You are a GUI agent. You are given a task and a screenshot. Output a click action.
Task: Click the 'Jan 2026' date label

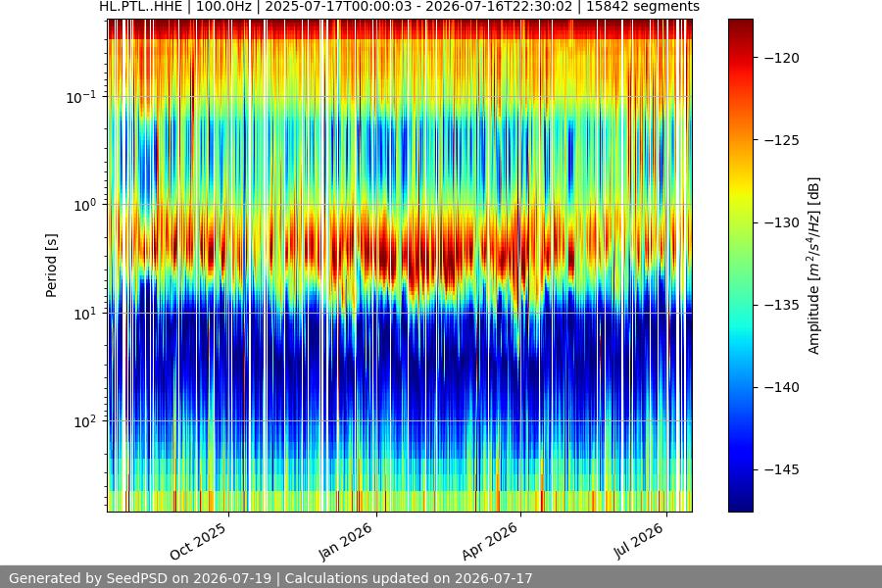pyautogui.click(x=345, y=541)
